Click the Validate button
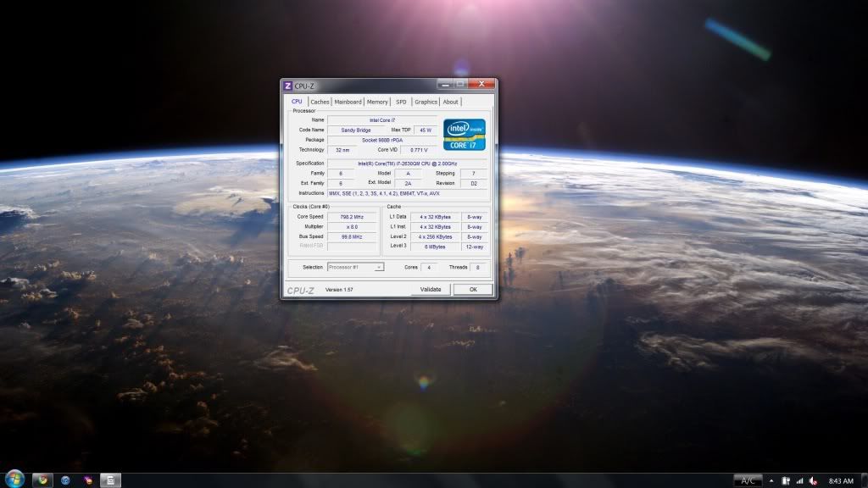Viewport: 868px width, 488px height. coord(430,290)
